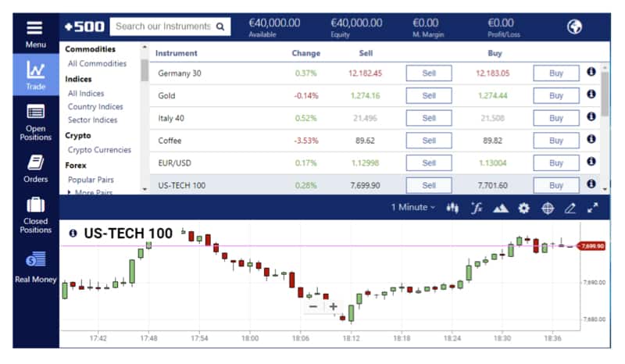
Task: Click the Forex heading
Action: tap(76, 165)
